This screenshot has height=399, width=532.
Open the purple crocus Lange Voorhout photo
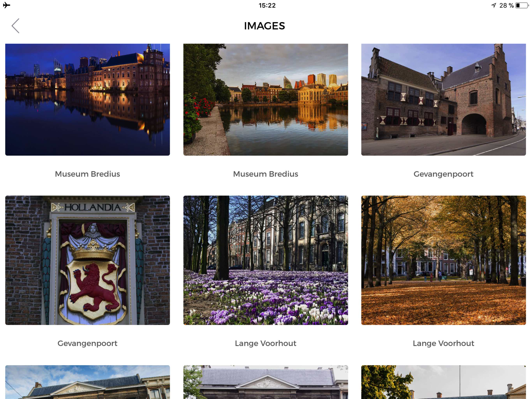click(x=266, y=260)
